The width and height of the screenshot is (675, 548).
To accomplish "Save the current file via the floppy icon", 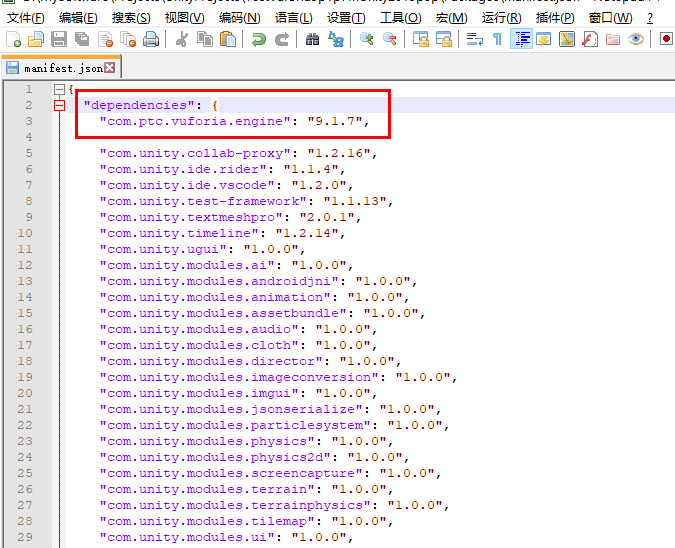I will click(59, 40).
